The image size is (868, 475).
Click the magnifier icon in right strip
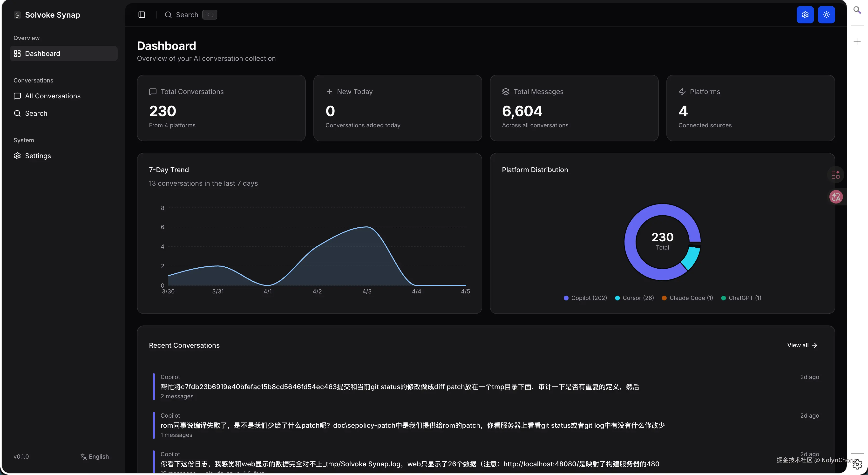click(x=857, y=10)
